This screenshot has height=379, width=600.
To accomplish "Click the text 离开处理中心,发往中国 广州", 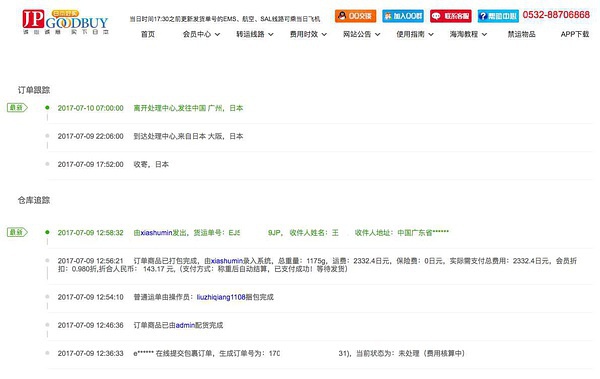I will (x=178, y=108).
